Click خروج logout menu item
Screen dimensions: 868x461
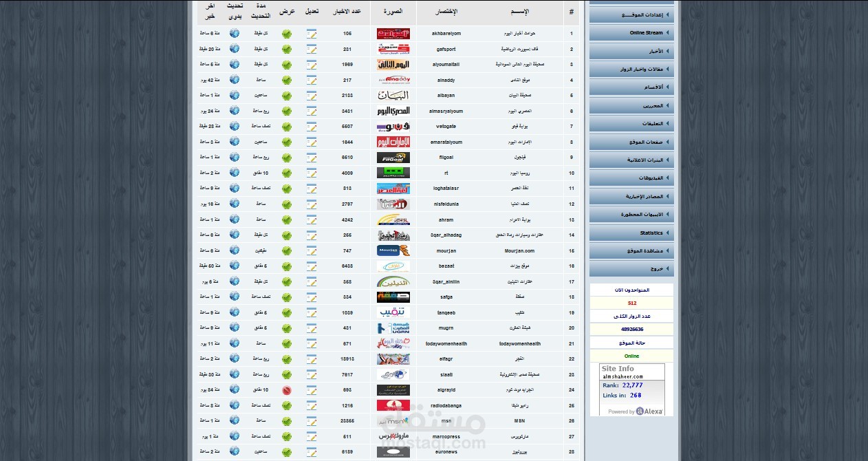pos(631,268)
